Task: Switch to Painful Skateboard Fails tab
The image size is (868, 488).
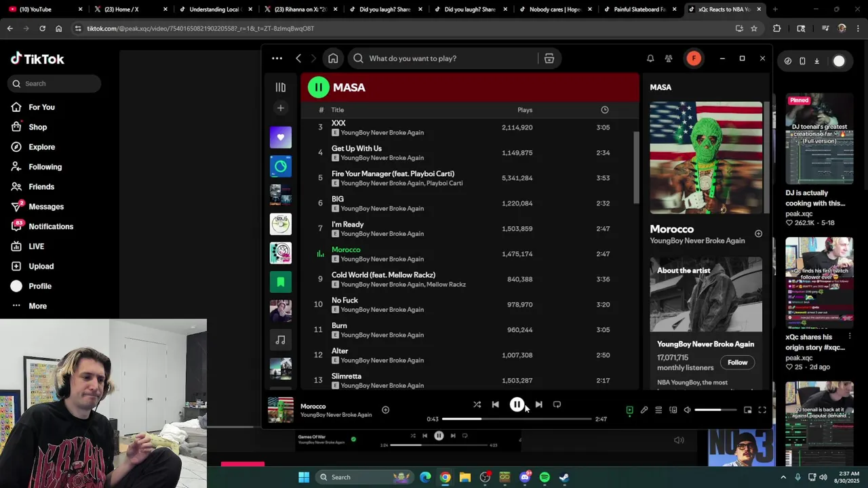Action: pyautogui.click(x=638, y=9)
